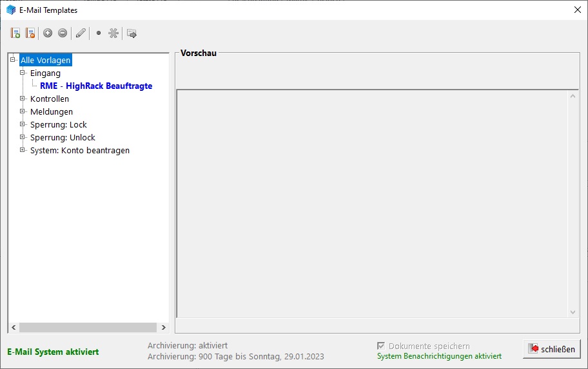This screenshot has height=369, width=588.
Task: Click the gray circled minus toolbar icon
Action: point(63,33)
